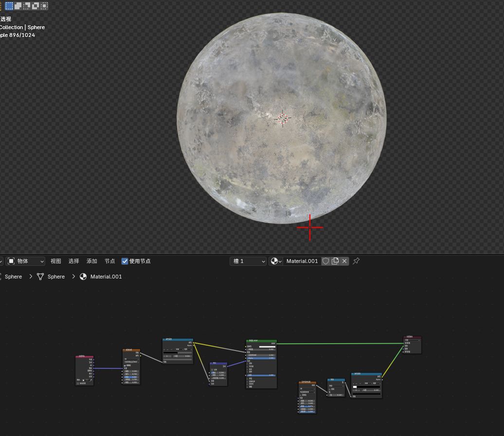The height and width of the screenshot is (436, 504).
Task: Open the 节点 menu
Action: 109,261
